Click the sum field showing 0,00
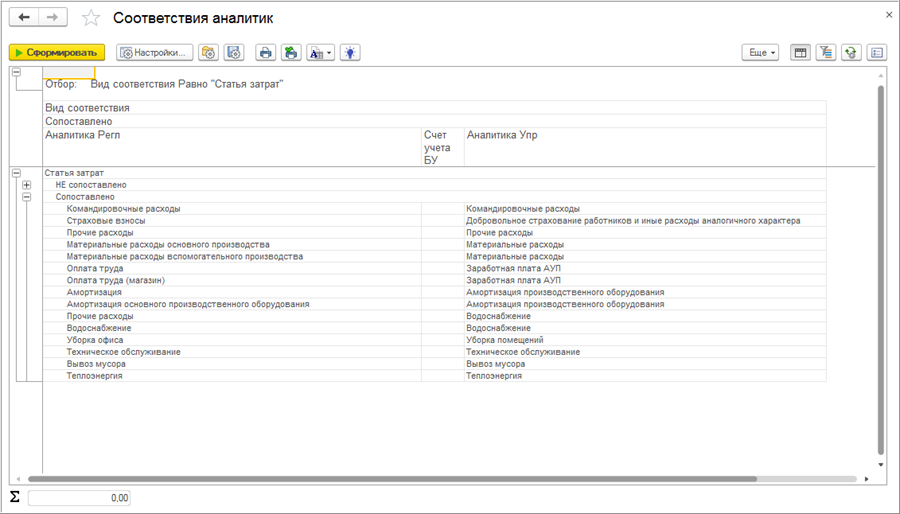The width and height of the screenshot is (900, 514). (79, 497)
